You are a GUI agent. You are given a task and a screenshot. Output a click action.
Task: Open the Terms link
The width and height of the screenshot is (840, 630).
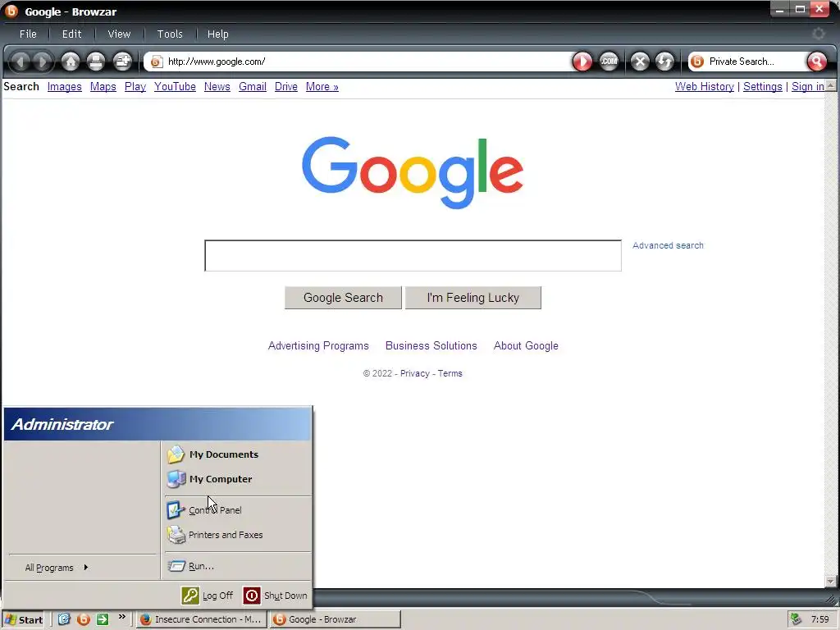tap(450, 373)
